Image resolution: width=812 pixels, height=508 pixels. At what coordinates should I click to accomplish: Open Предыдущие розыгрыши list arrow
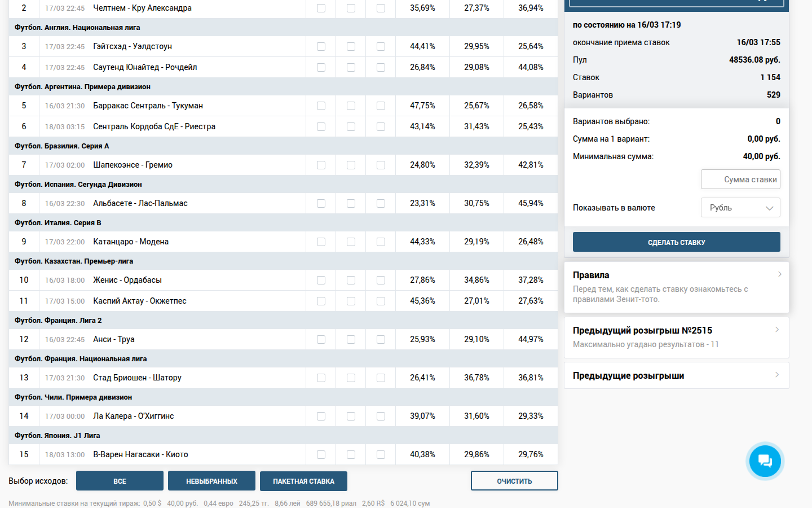click(x=777, y=375)
